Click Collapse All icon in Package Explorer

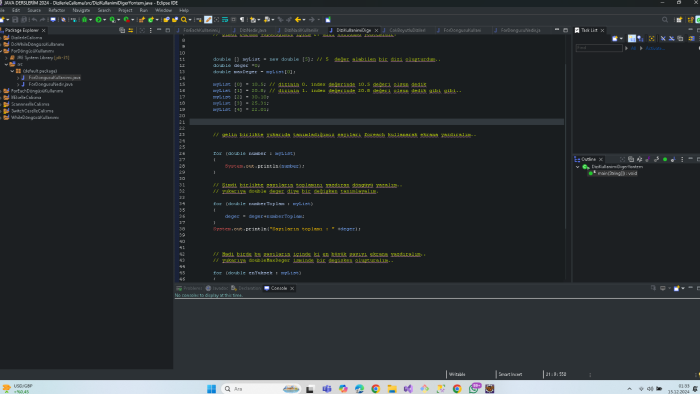pyautogui.click(x=122, y=30)
